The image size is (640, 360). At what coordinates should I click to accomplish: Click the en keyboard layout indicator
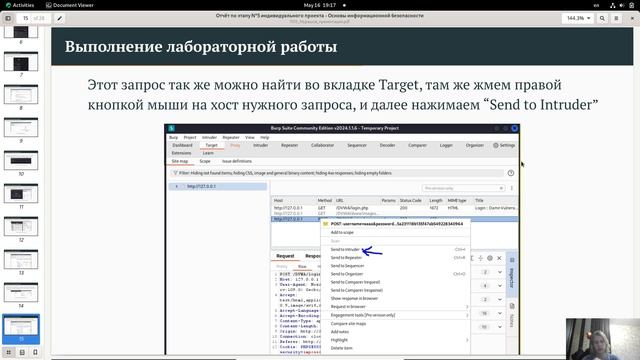(596, 5)
